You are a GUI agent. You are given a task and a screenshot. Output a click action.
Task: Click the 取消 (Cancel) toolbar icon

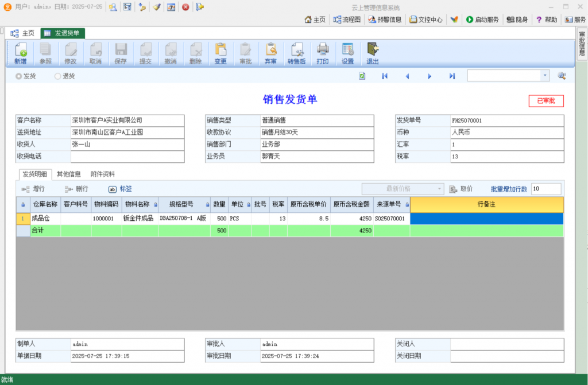pos(95,53)
